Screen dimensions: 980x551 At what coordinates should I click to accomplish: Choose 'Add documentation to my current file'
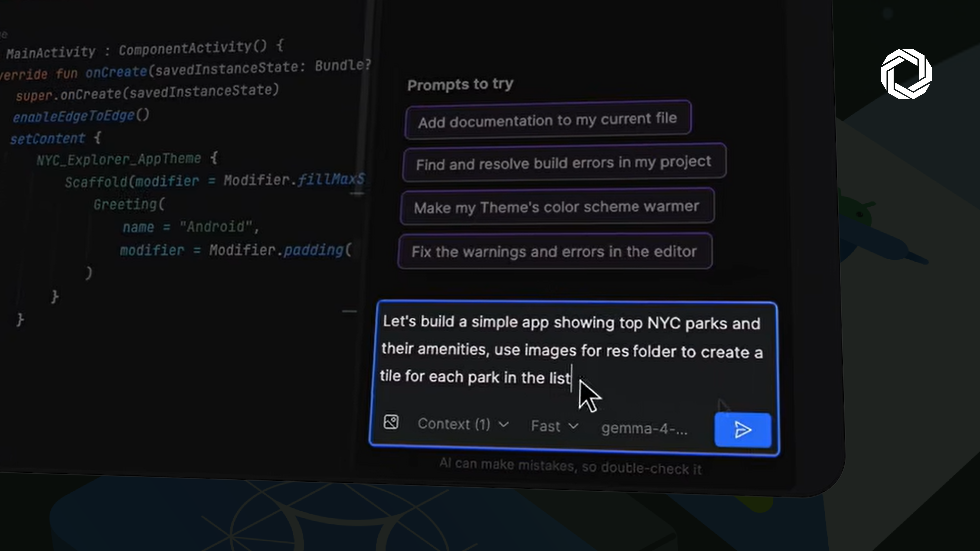tap(547, 120)
